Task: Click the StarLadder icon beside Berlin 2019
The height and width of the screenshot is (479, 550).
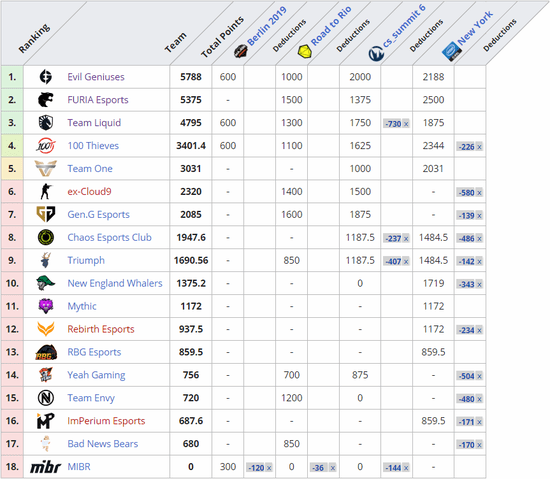Action: (241, 52)
